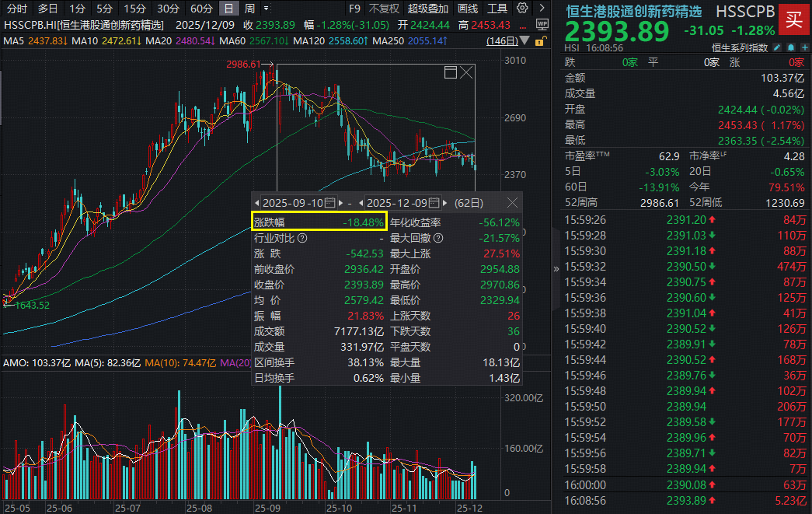Screen dimensions: 812x514
Task: Collapse the right quote panel arrow
Action: (555, 269)
